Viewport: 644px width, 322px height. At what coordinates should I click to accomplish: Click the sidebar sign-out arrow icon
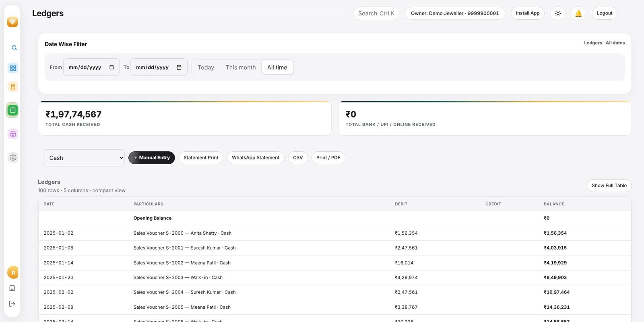pyautogui.click(x=12, y=304)
